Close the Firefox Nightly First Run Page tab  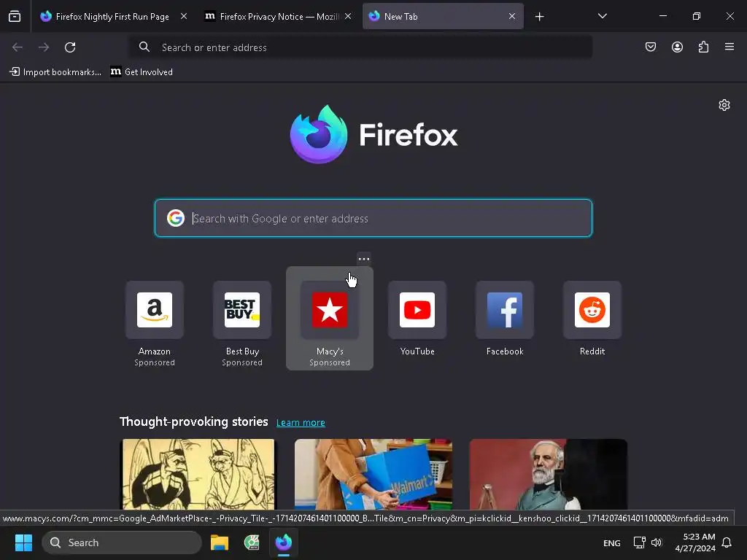tap(183, 16)
